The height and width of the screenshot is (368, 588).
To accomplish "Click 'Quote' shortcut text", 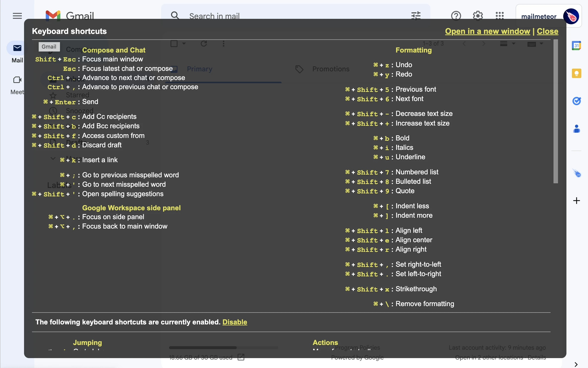I will 405,191.
